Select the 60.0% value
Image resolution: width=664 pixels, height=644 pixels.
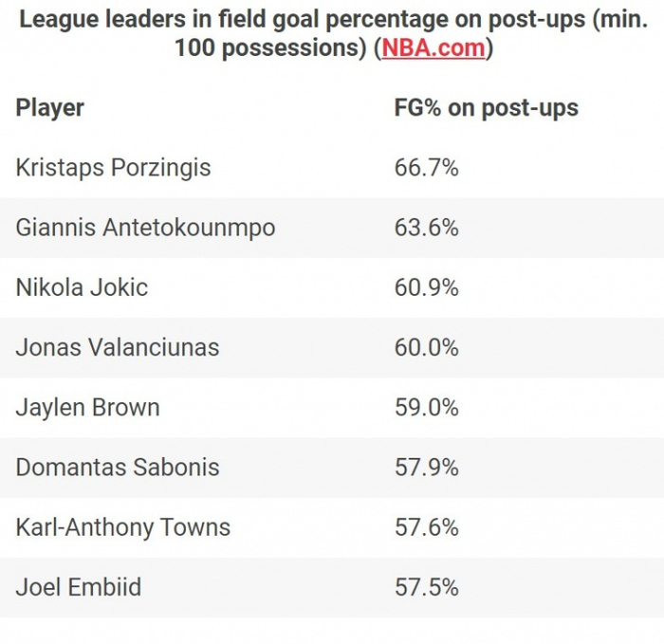click(x=426, y=347)
